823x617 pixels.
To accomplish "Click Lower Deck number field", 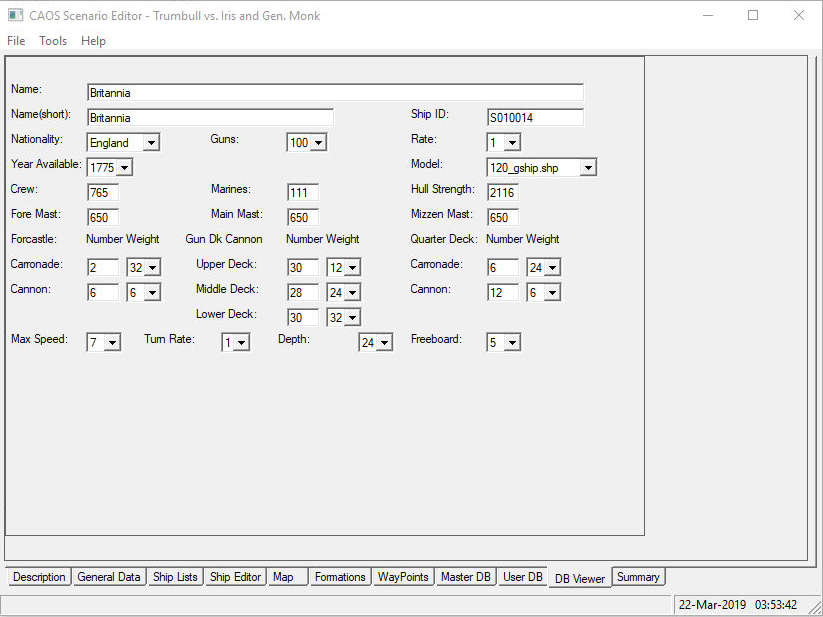I will [303, 317].
